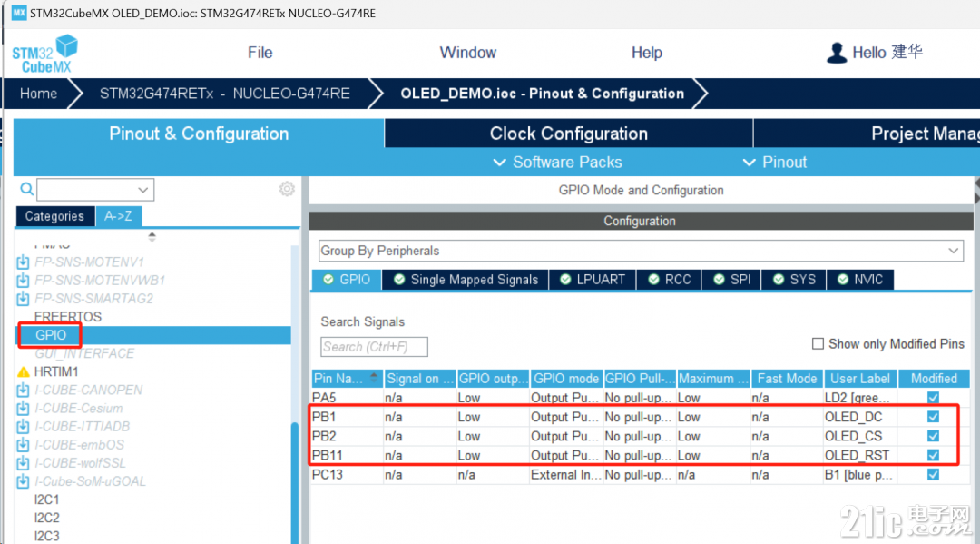The height and width of the screenshot is (544, 980).
Task: Open the settings gear in categories panel
Action: click(287, 189)
